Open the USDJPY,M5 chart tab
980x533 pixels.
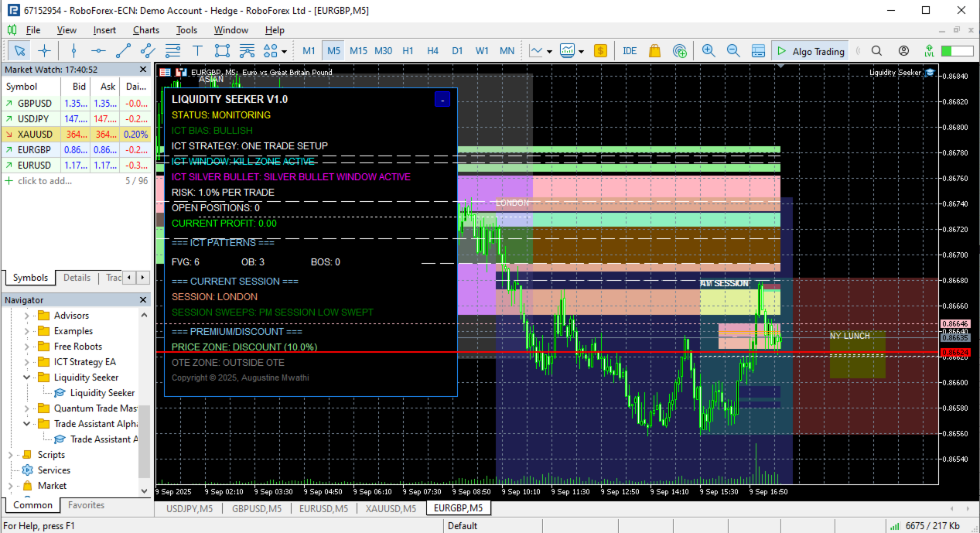pos(189,508)
